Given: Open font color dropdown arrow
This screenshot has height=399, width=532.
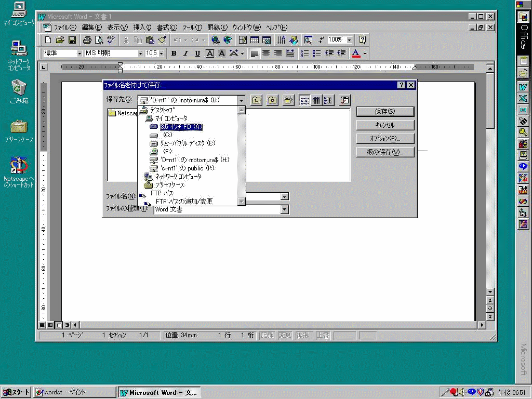Looking at the screenshot, I should (x=365, y=54).
